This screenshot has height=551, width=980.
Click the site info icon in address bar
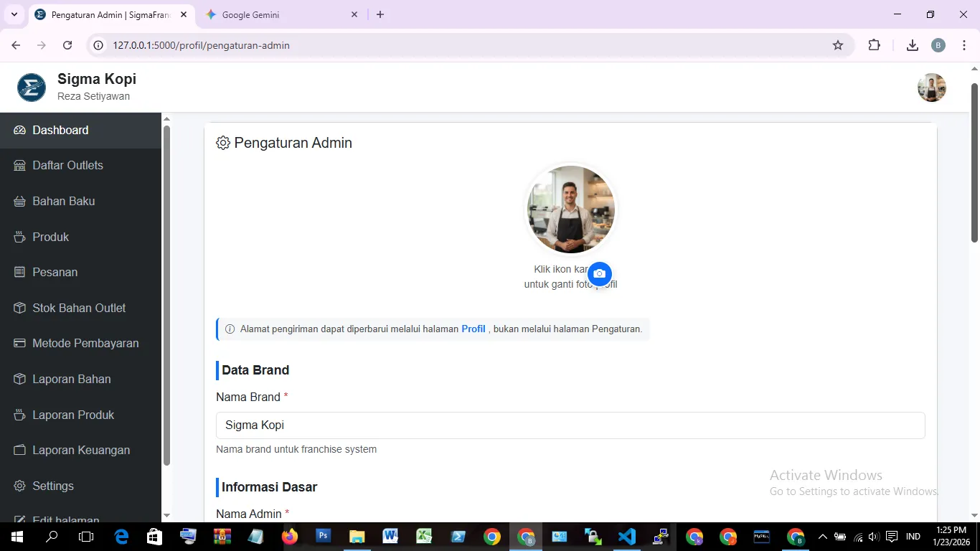click(x=100, y=45)
